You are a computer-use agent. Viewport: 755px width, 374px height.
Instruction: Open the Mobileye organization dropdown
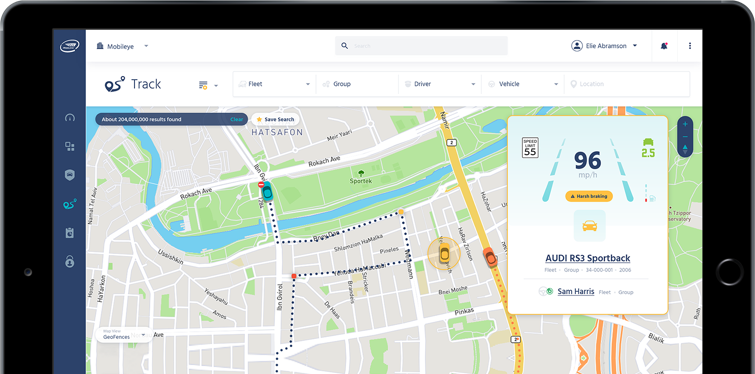point(122,46)
